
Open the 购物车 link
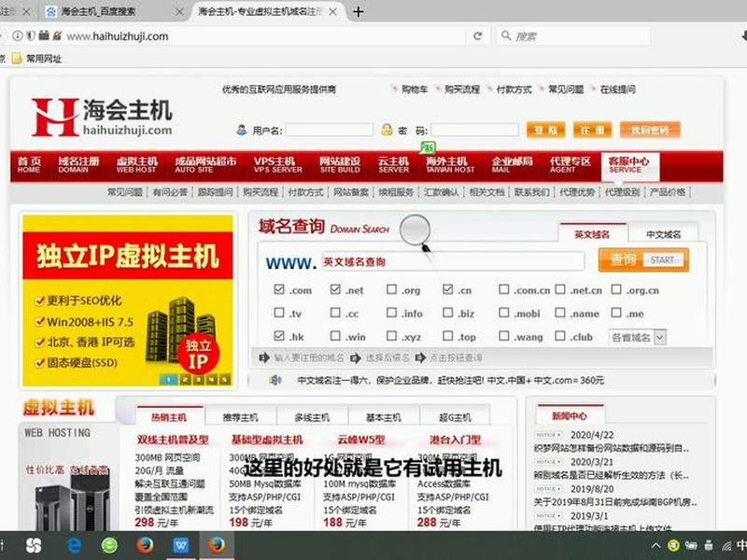415,89
